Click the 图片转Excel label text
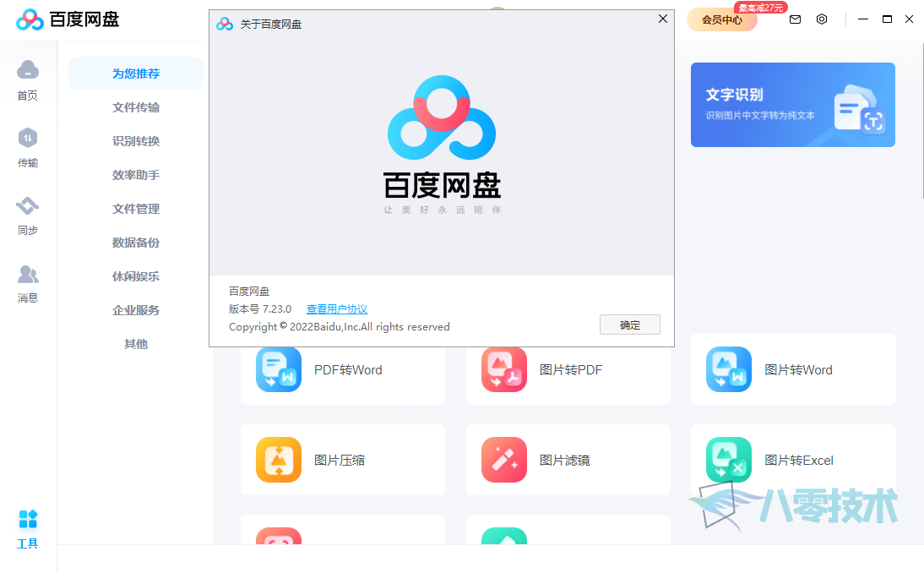 pos(799,461)
